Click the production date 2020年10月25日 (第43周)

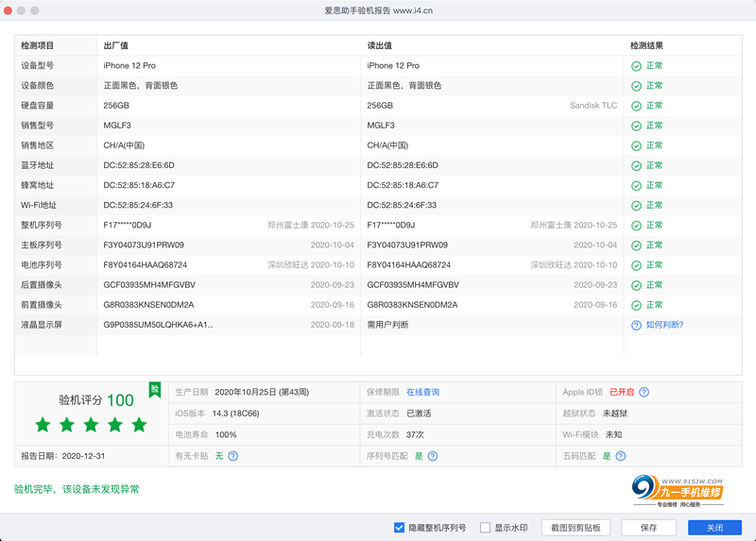click(x=262, y=392)
